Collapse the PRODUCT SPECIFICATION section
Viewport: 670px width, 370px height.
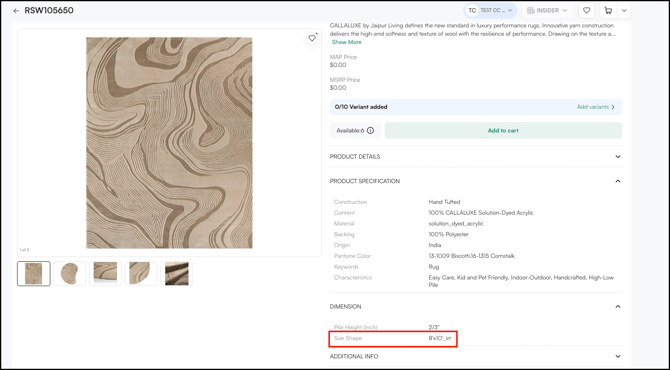(x=476, y=181)
